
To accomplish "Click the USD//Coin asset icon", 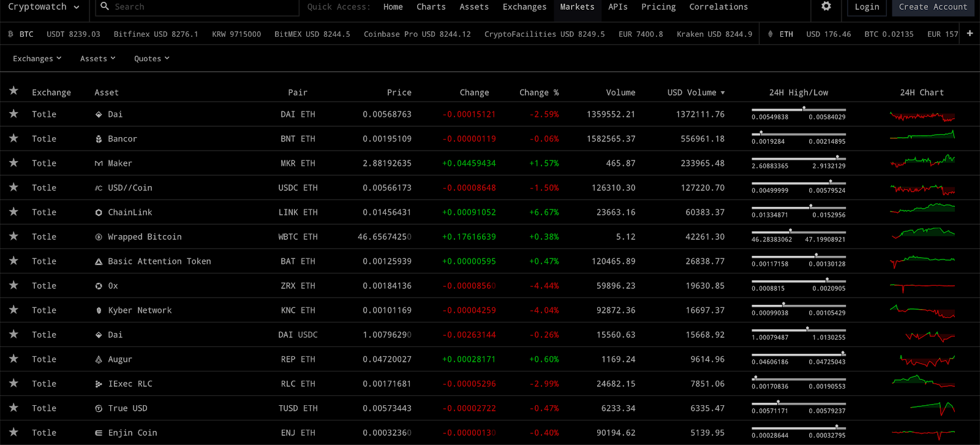I will pyautogui.click(x=99, y=188).
